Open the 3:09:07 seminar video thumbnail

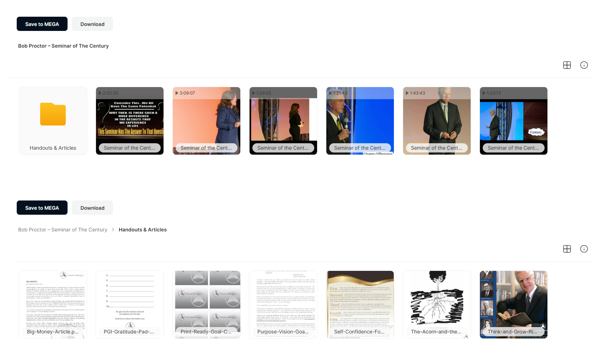click(207, 121)
